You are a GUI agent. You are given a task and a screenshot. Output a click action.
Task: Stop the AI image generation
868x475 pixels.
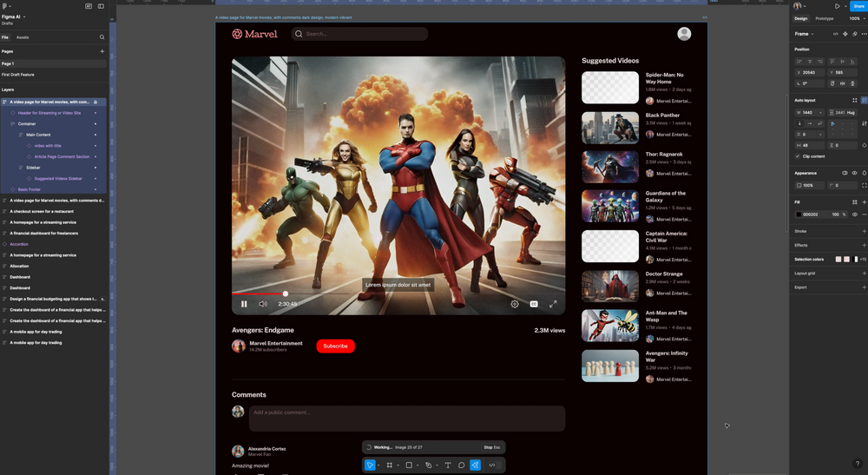pos(491,447)
